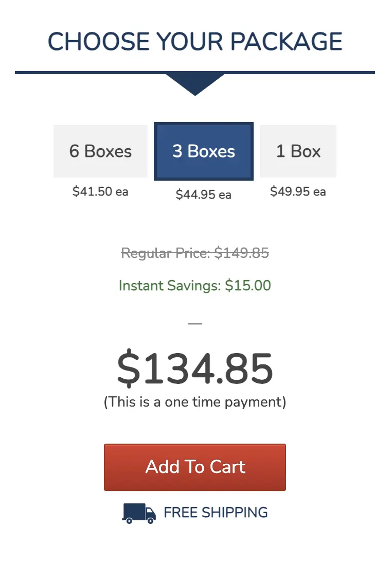Click the Instant Savings: $15.00 text
The width and height of the screenshot is (392, 561).
tap(195, 286)
